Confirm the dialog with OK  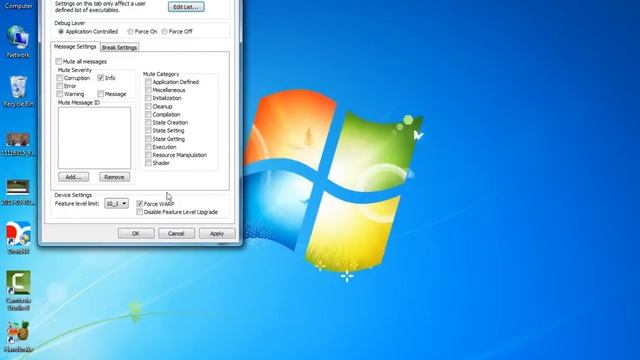click(x=136, y=233)
